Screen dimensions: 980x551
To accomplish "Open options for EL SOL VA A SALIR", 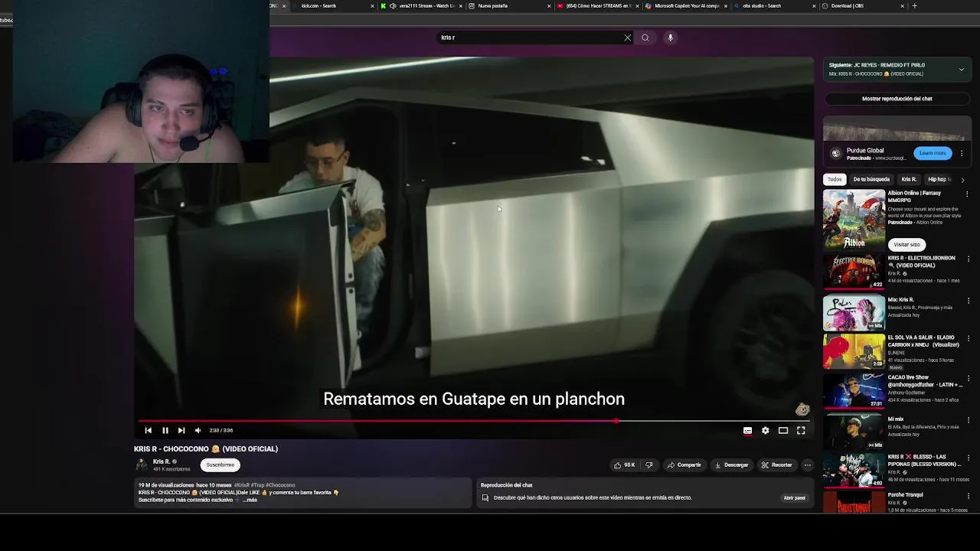I will [968, 338].
